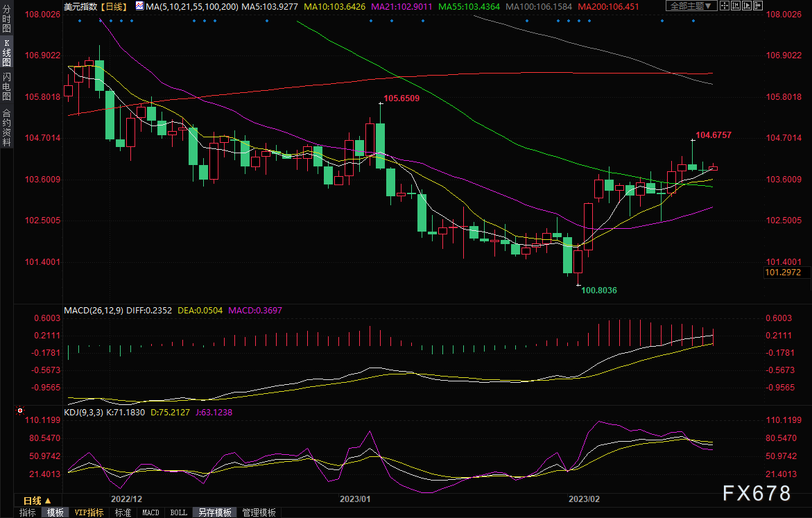The height and width of the screenshot is (518, 812).
Task: Click the red sun icon beside KDJ
Action: (20, 411)
